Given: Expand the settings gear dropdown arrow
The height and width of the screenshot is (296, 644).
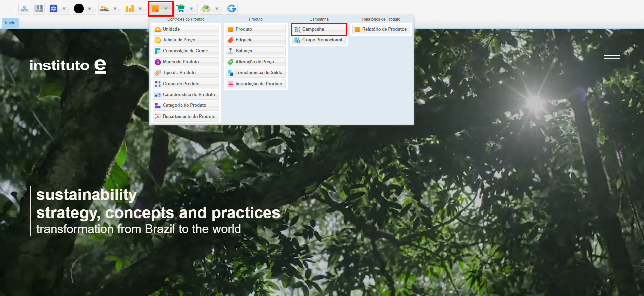Looking at the screenshot, I should point(64,9).
